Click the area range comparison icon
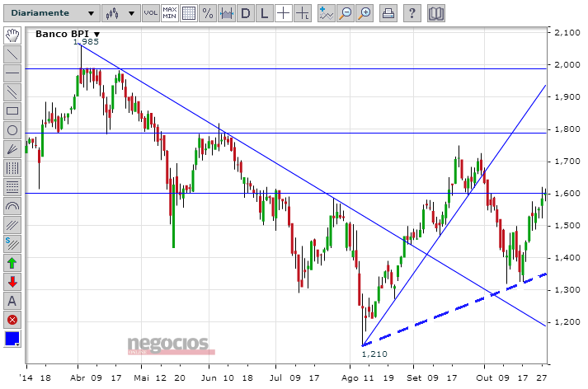Screen dimensions: 588x389 [x=227, y=13]
